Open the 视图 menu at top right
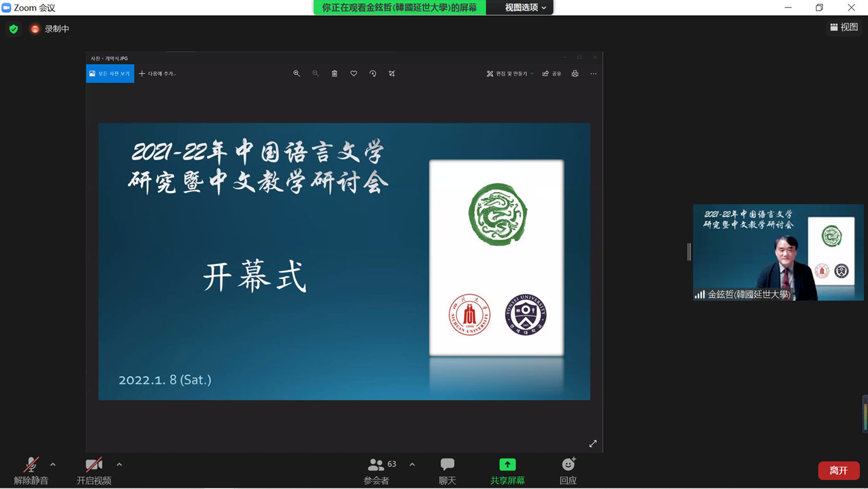Viewport: 868px width, 489px height. (x=844, y=27)
